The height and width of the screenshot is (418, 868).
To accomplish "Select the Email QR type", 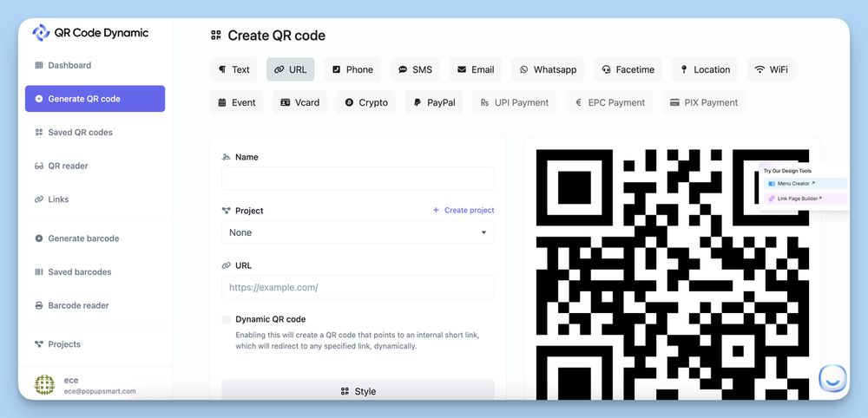I will pyautogui.click(x=476, y=69).
